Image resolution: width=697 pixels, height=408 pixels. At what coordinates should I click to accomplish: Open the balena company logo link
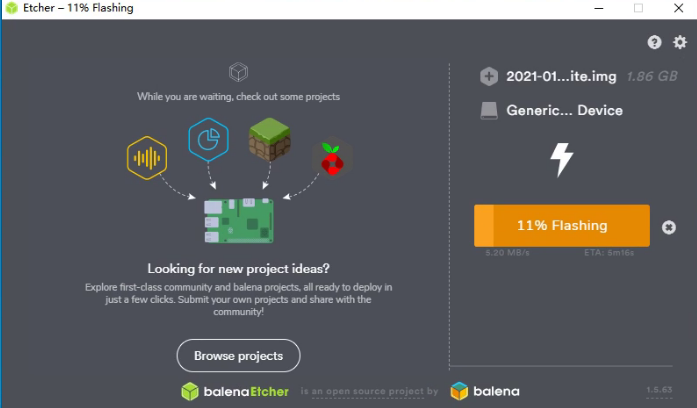tap(485, 391)
